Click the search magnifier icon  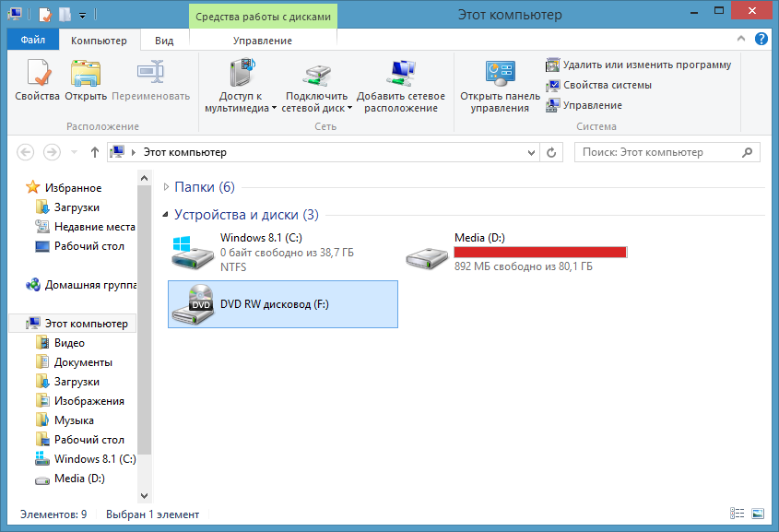coord(747,152)
